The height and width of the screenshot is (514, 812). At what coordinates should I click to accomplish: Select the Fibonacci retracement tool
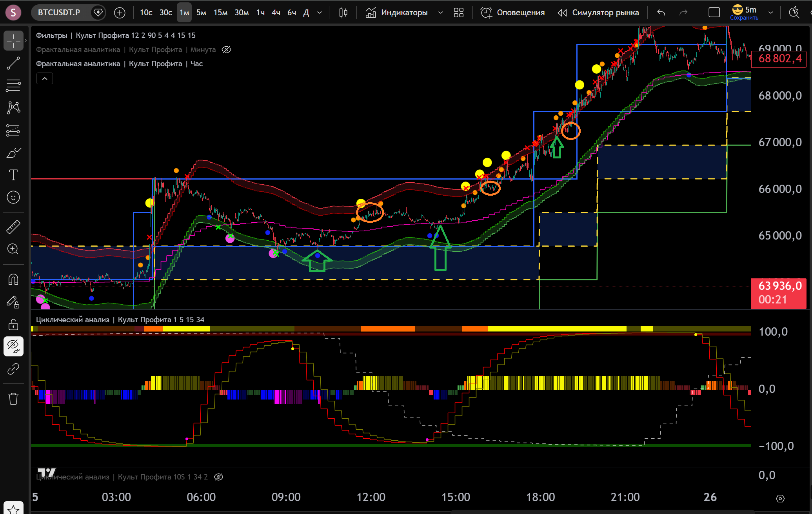[x=13, y=85]
